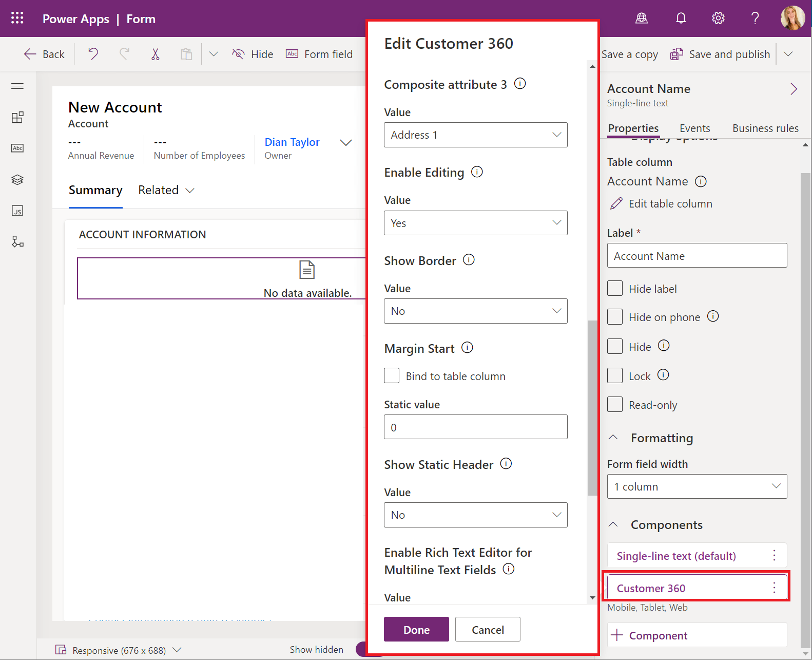Open the Form libraries JS icon
This screenshot has width=812, height=660.
17,211
